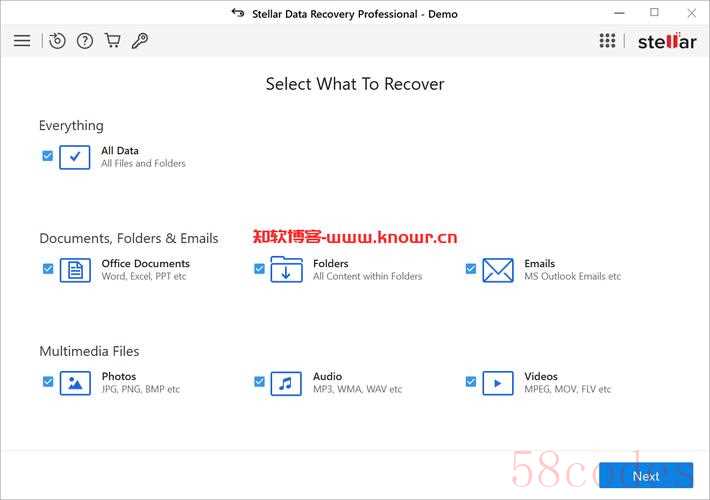Click 'MS Outlook Emails etc' description
Viewport: 710px width, 500px height.
click(572, 276)
